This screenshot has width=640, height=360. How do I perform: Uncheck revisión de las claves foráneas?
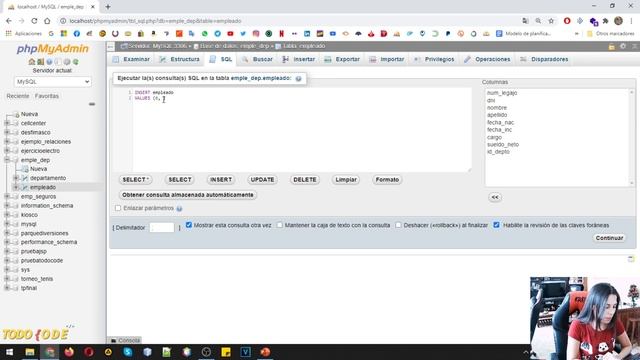(496, 225)
